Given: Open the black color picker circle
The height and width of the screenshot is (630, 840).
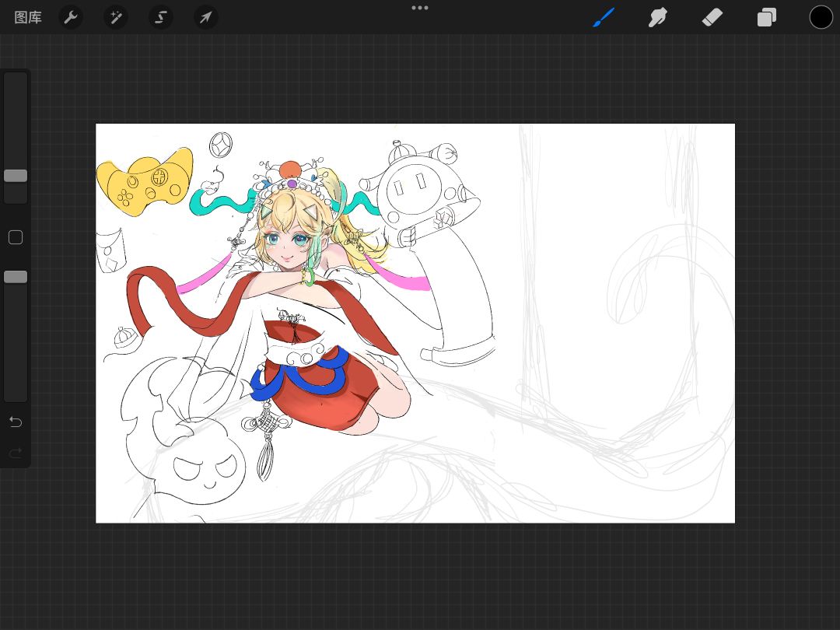Looking at the screenshot, I should tap(821, 17).
